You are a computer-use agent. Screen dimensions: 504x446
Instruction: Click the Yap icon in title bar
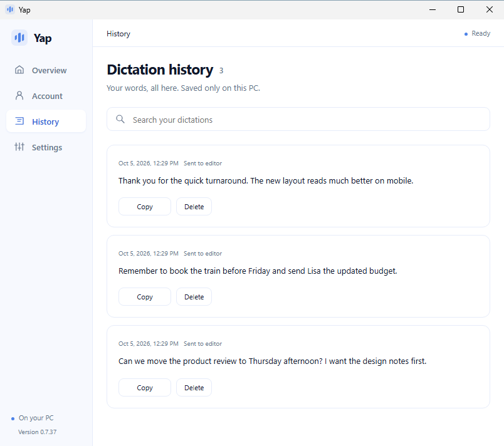[x=10, y=9]
